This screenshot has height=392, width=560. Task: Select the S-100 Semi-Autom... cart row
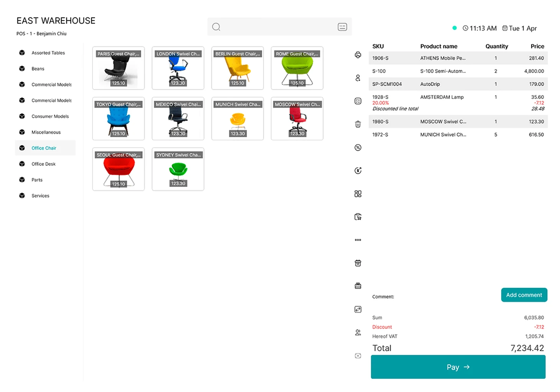[458, 71]
